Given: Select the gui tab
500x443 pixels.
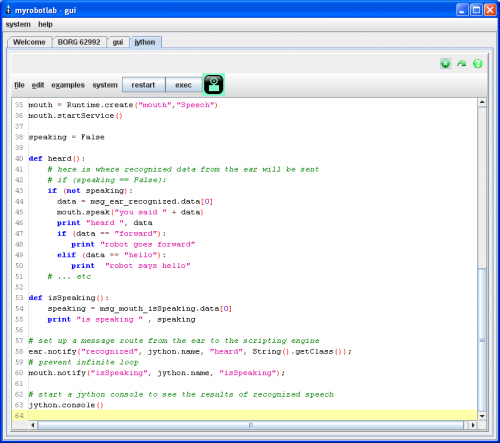Looking at the screenshot, I should tap(118, 42).
